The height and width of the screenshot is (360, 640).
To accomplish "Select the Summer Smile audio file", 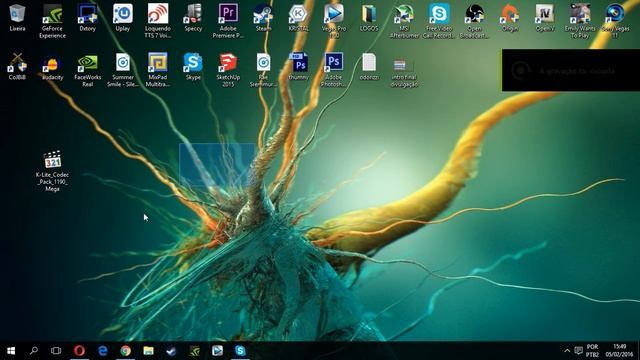I will pos(122,70).
